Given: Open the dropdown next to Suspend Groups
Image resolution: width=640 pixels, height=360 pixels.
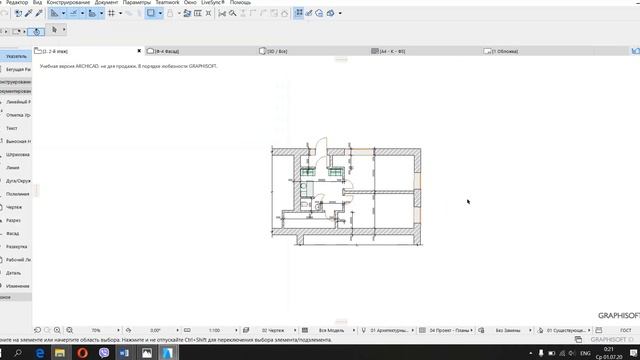Looking at the screenshot, I should pyautogui.click(x=160, y=13).
